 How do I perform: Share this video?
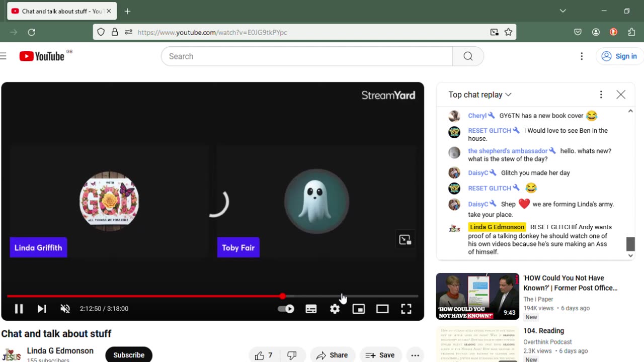pyautogui.click(x=333, y=355)
